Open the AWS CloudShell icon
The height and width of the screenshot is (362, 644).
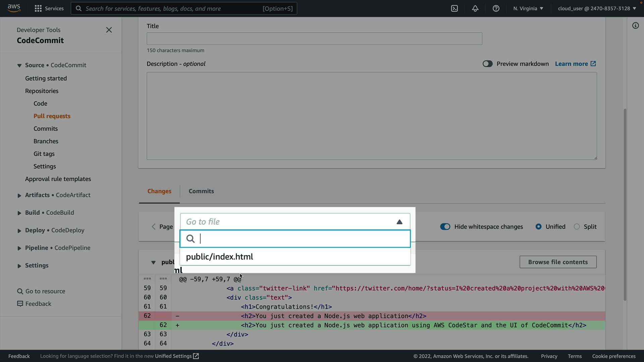point(454,8)
